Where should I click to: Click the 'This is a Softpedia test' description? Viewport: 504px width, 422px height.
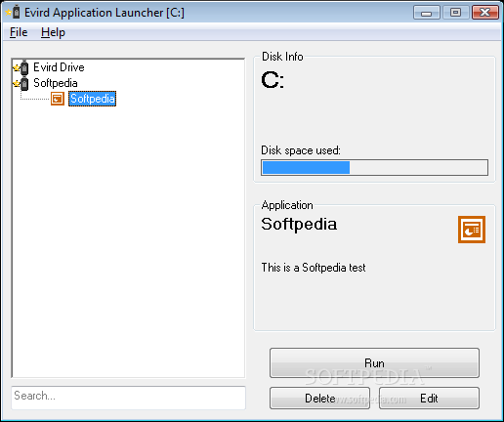click(x=314, y=268)
